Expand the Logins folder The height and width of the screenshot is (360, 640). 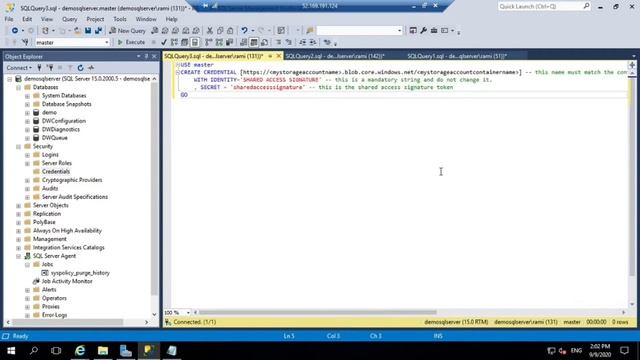[27, 155]
